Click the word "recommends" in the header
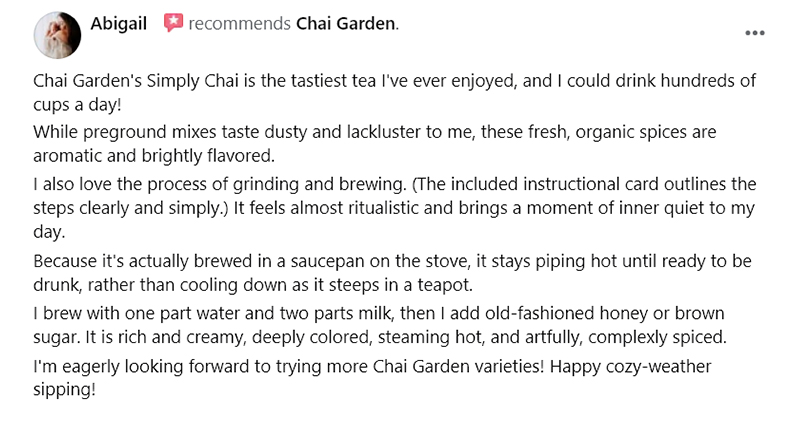This screenshot has height=421, width=812. (x=239, y=22)
